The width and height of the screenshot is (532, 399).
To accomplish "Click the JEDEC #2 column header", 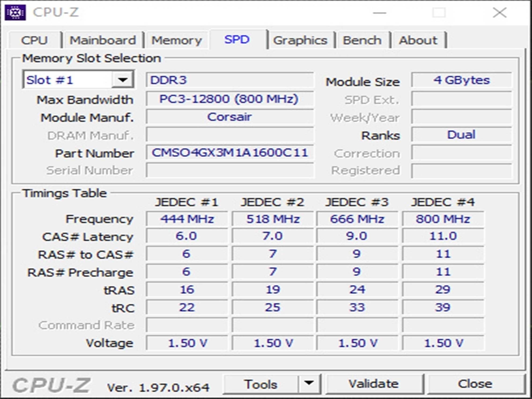I will tap(273, 202).
